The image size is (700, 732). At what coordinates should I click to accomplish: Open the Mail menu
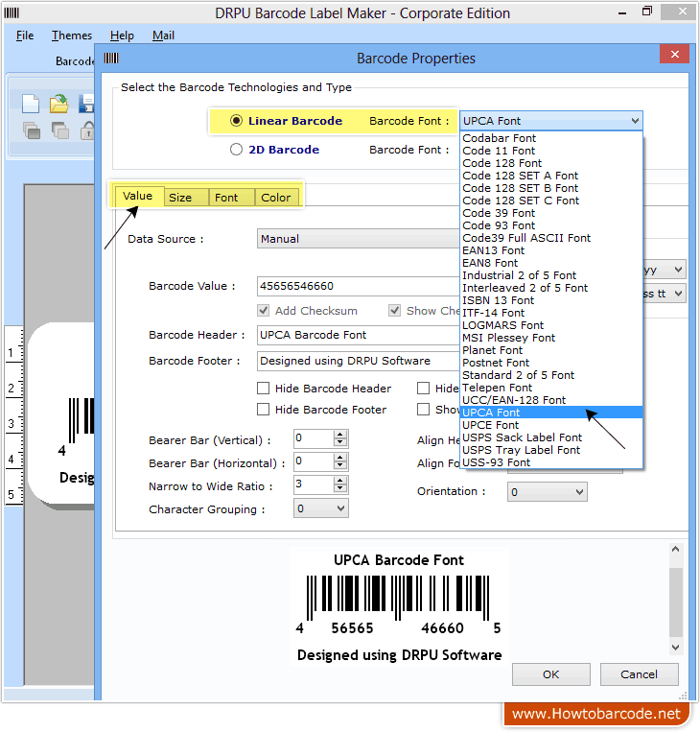point(163,35)
